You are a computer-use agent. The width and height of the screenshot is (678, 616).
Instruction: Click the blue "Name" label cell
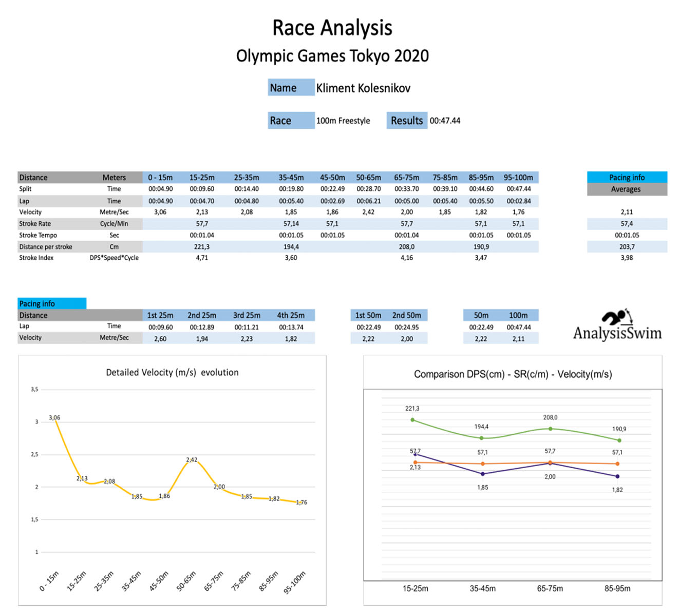pyautogui.click(x=291, y=88)
